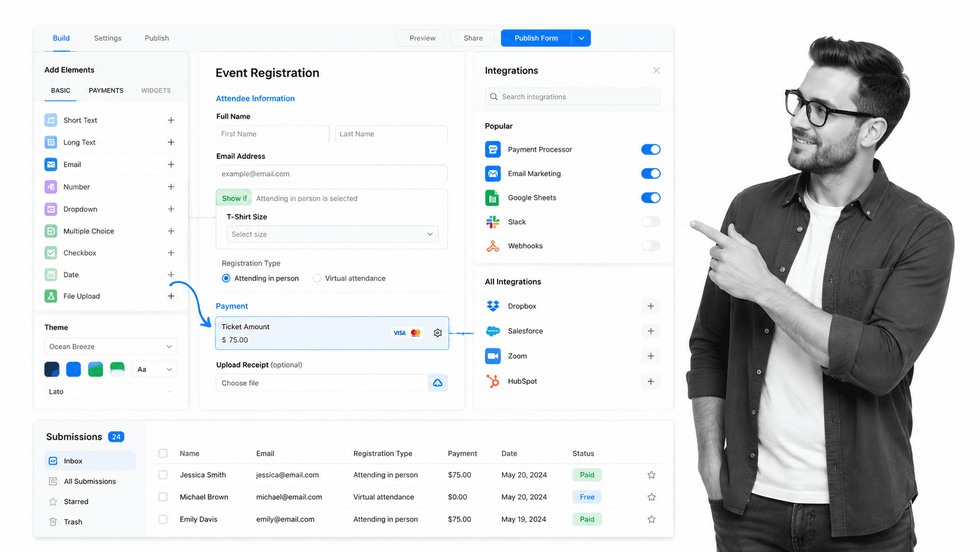Click the Checkbox element icon
This screenshot has width=980, height=552.
tap(51, 253)
